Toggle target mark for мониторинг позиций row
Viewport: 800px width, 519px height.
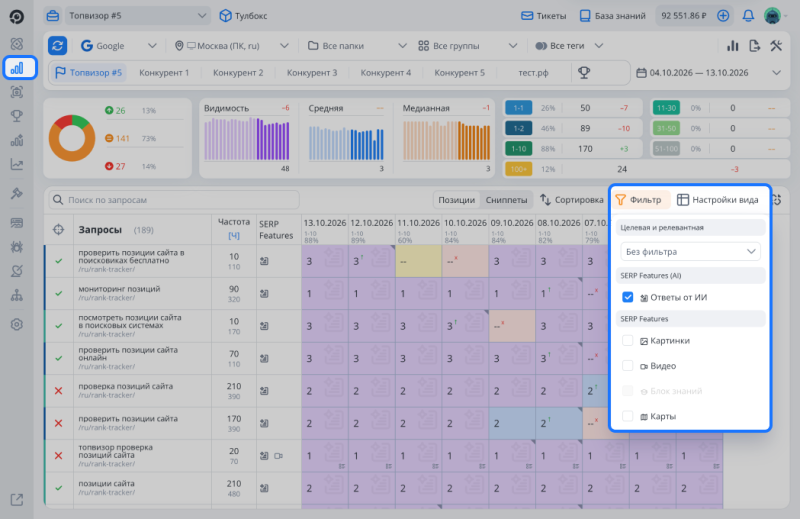[x=59, y=293]
